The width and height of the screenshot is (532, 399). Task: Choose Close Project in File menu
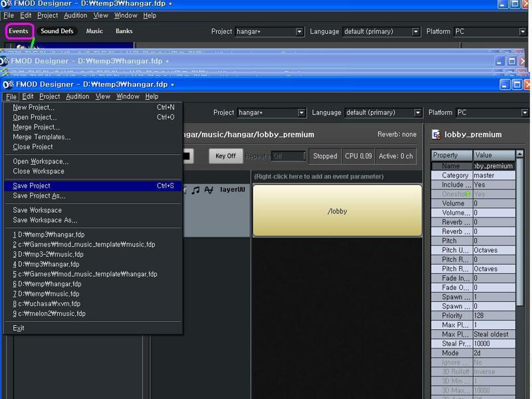[93, 147]
